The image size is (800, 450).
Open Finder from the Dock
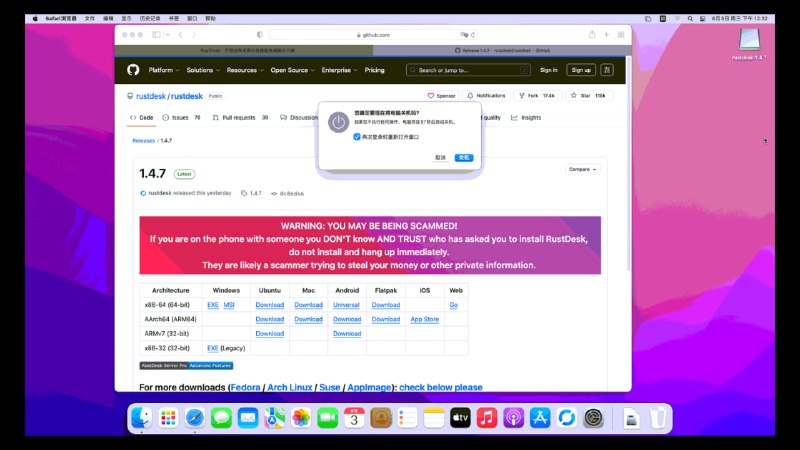pyautogui.click(x=141, y=418)
